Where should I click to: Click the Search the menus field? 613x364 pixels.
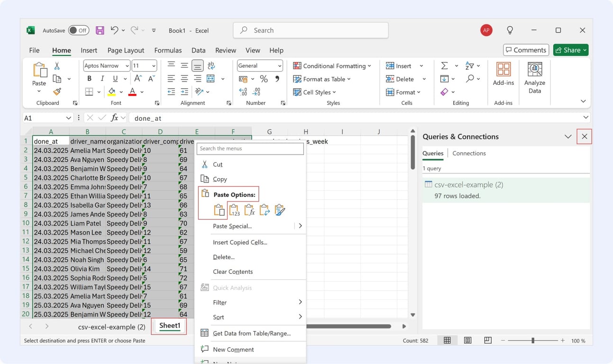click(250, 148)
